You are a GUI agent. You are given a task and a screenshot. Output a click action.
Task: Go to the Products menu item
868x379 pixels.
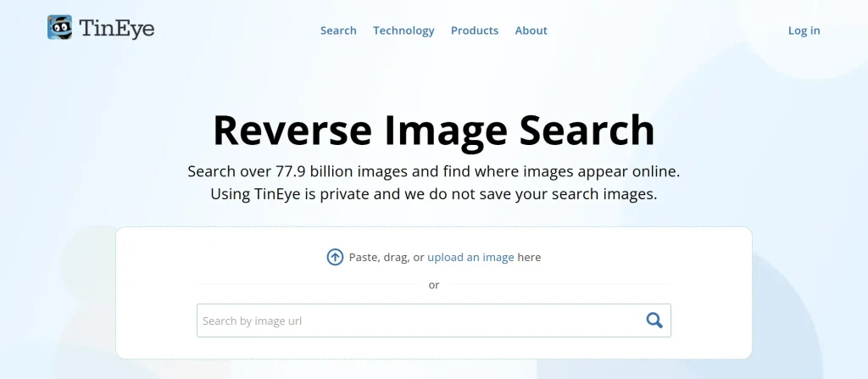(474, 31)
